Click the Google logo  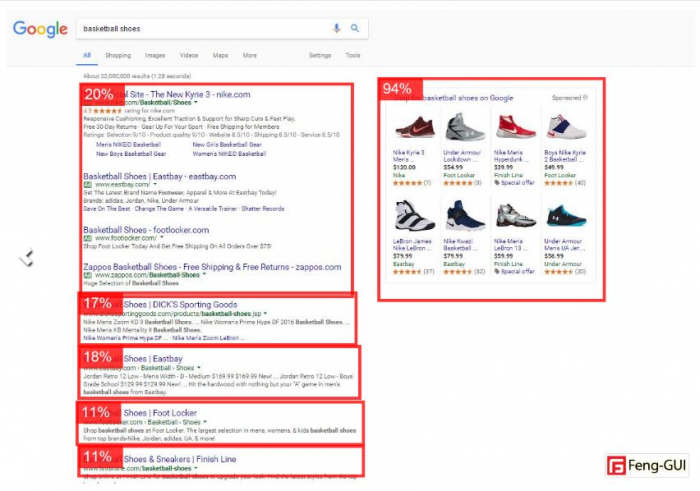point(40,29)
